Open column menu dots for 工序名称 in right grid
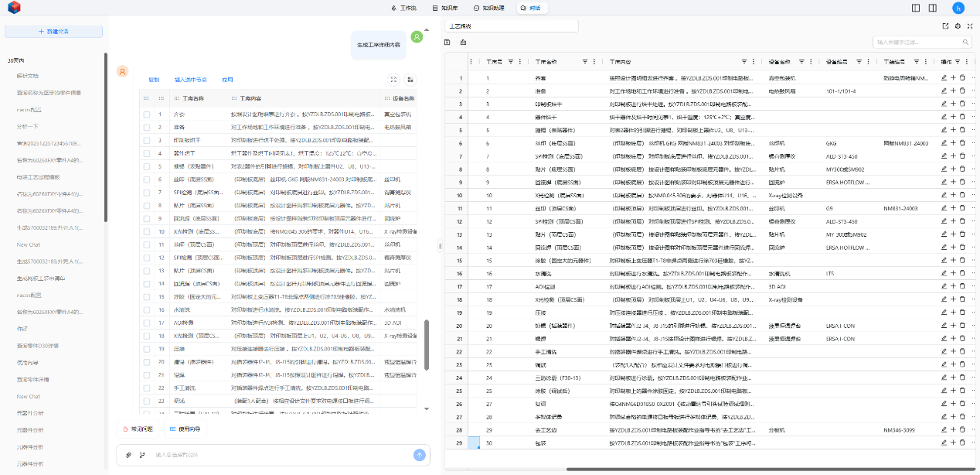The height and width of the screenshot is (475, 980). (594, 61)
